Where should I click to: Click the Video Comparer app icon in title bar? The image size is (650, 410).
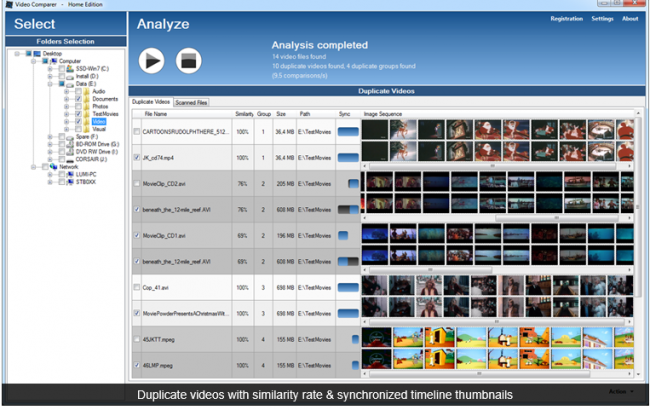pos(9,5)
